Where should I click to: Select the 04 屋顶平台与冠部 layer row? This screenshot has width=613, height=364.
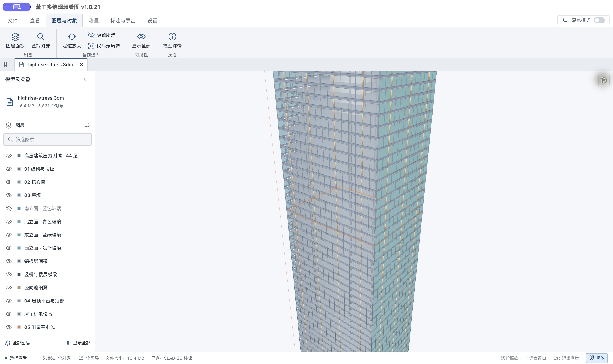[x=47, y=301]
